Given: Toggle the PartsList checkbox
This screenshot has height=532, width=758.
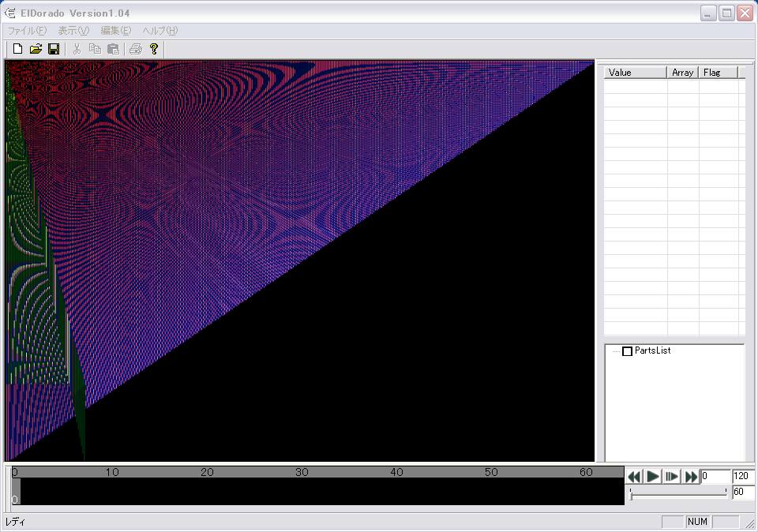Looking at the screenshot, I should pos(627,351).
